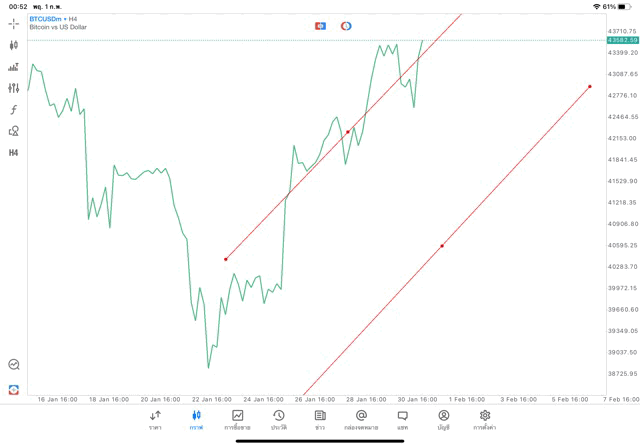
Task: Go to the การตั้งค่า (Settings) tab
Action: coord(485,419)
